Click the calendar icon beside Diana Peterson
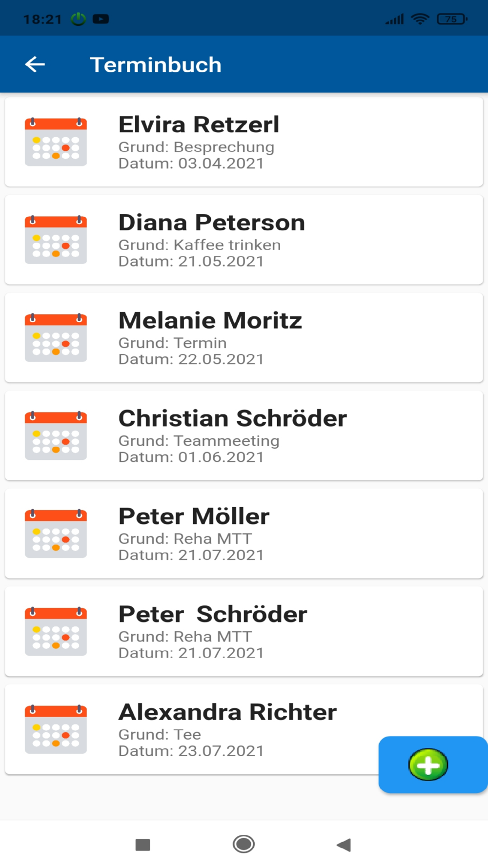The height and width of the screenshot is (868, 488). coord(56,240)
